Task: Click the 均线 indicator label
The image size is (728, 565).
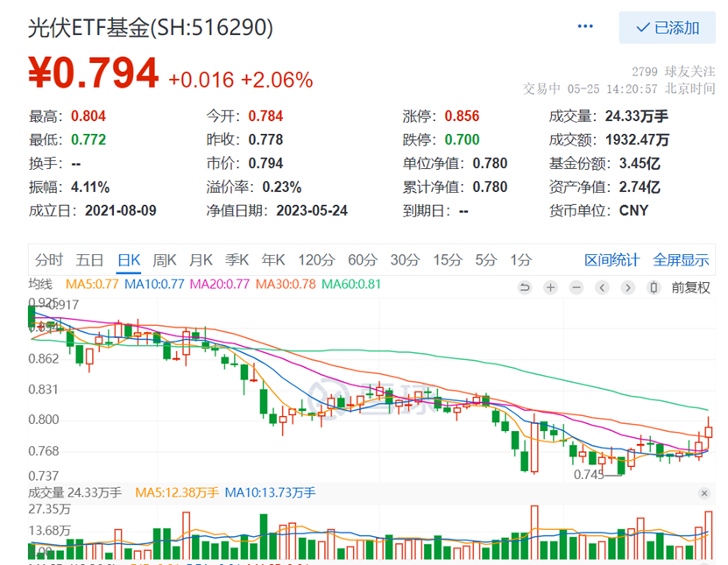Action: pos(40,284)
